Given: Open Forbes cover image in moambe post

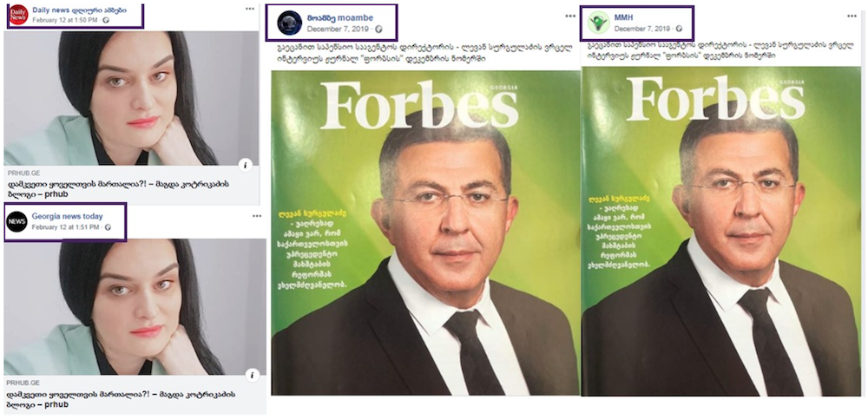Looking at the screenshot, I should coord(424,232).
